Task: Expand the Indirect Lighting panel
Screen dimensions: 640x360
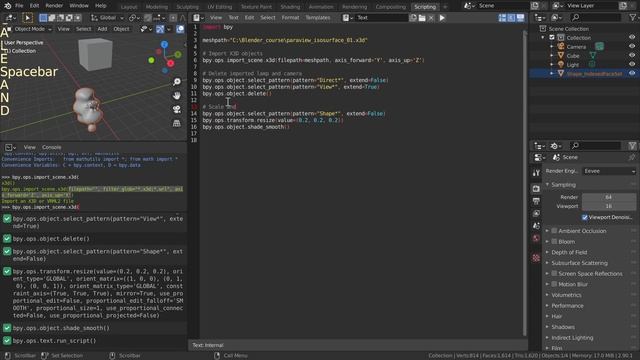Action: [572, 338]
